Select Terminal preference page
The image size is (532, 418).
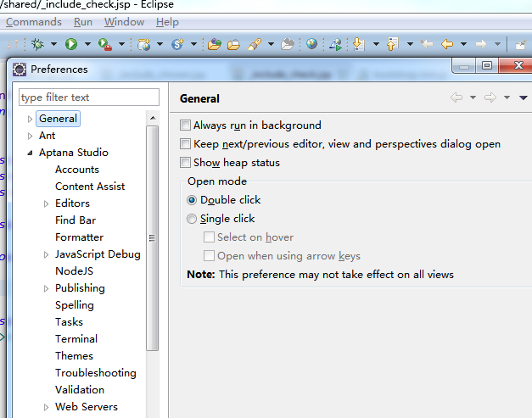[76, 339]
